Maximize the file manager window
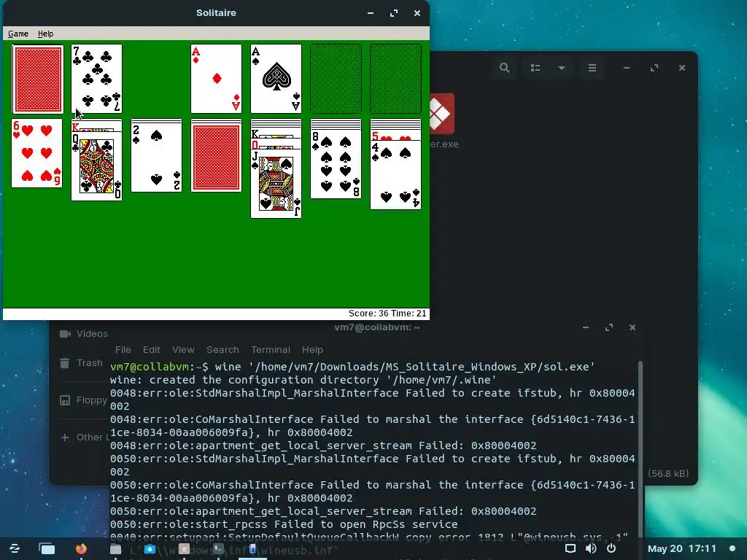Viewport: 747px width, 560px height. [654, 68]
